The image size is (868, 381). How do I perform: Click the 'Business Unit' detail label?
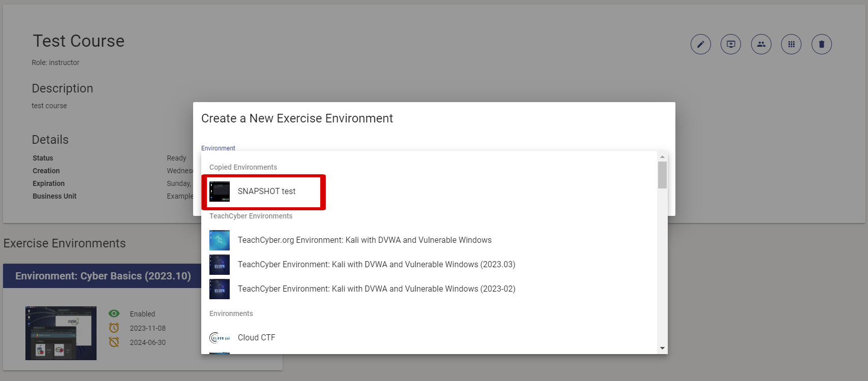coord(54,196)
